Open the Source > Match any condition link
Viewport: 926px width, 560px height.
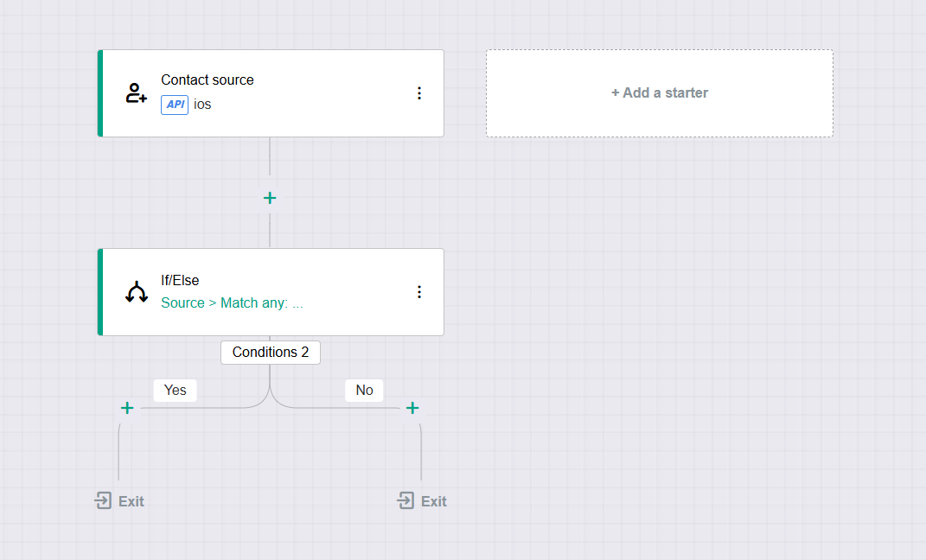(232, 303)
